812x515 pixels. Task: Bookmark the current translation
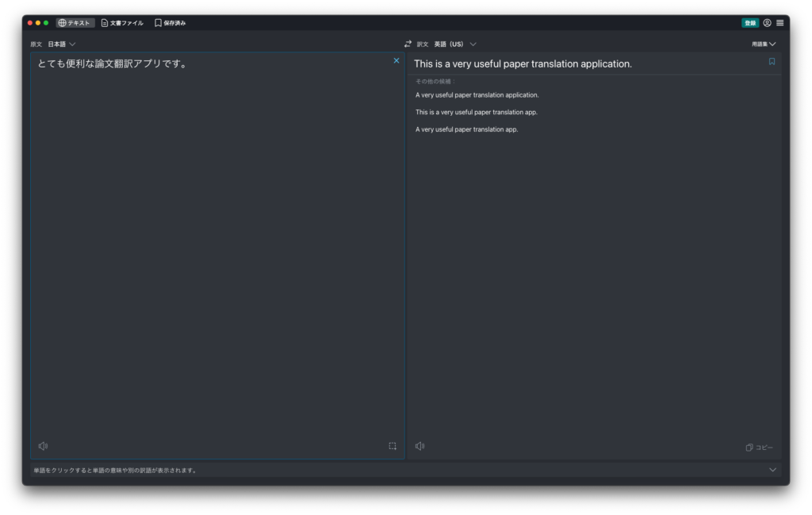coord(772,62)
